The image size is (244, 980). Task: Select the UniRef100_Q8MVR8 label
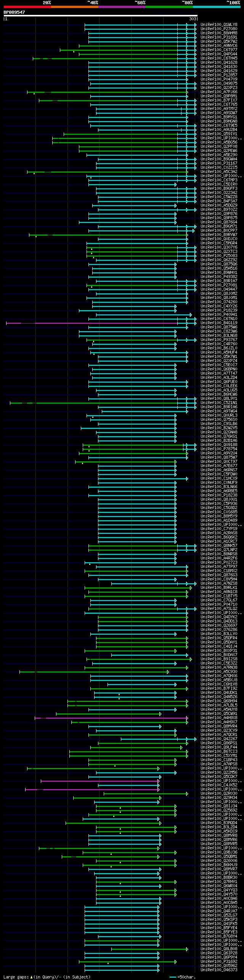click(x=219, y=835)
